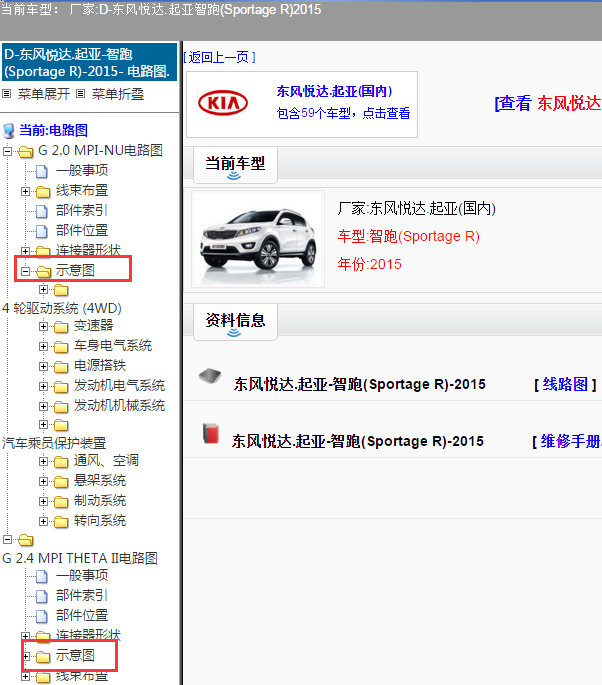Collapse the 示意图 node under G 2.0
Screen dimensions: 602x685
tap(25, 271)
